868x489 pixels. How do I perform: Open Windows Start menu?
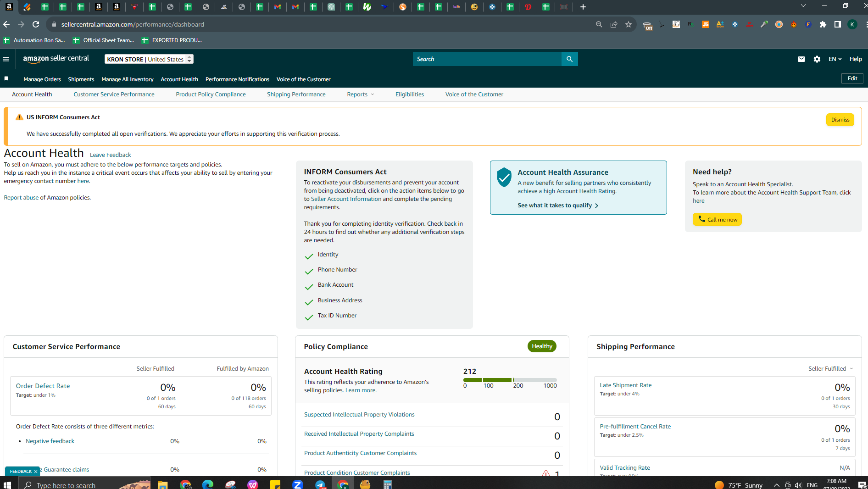(7, 484)
